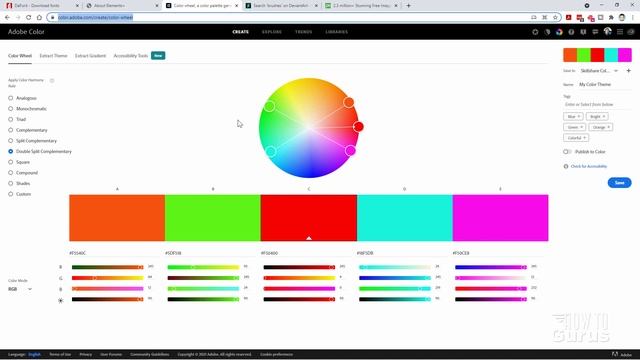Choose the Triad harmony rule
640x360 pixels.
[11, 119]
